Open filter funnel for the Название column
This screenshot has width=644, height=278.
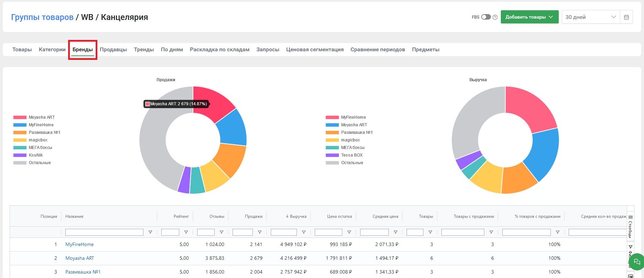click(150, 232)
